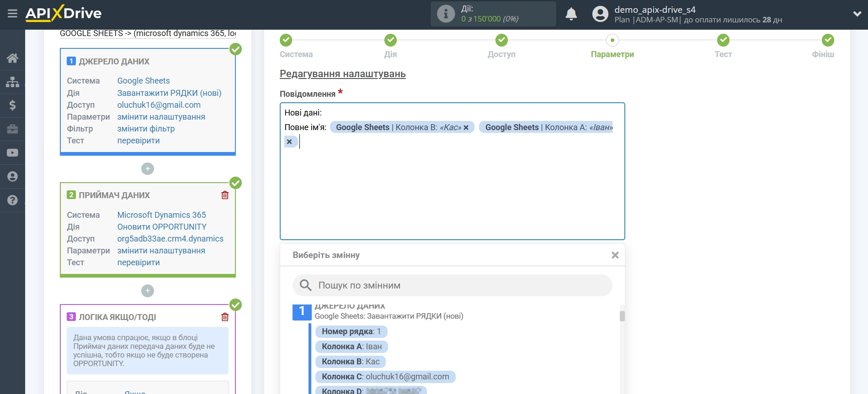The height and width of the screenshot is (394, 868).
Task: Click the ApiX-Drive logo
Action: click(64, 13)
